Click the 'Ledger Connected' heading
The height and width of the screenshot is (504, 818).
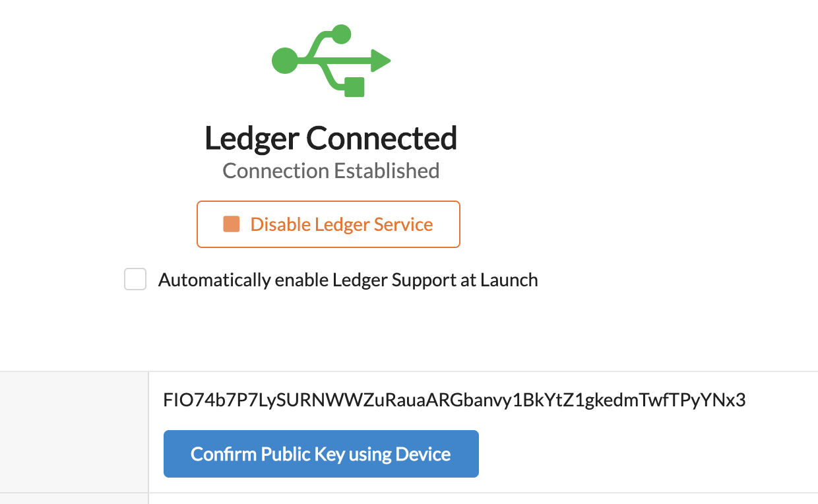point(330,138)
